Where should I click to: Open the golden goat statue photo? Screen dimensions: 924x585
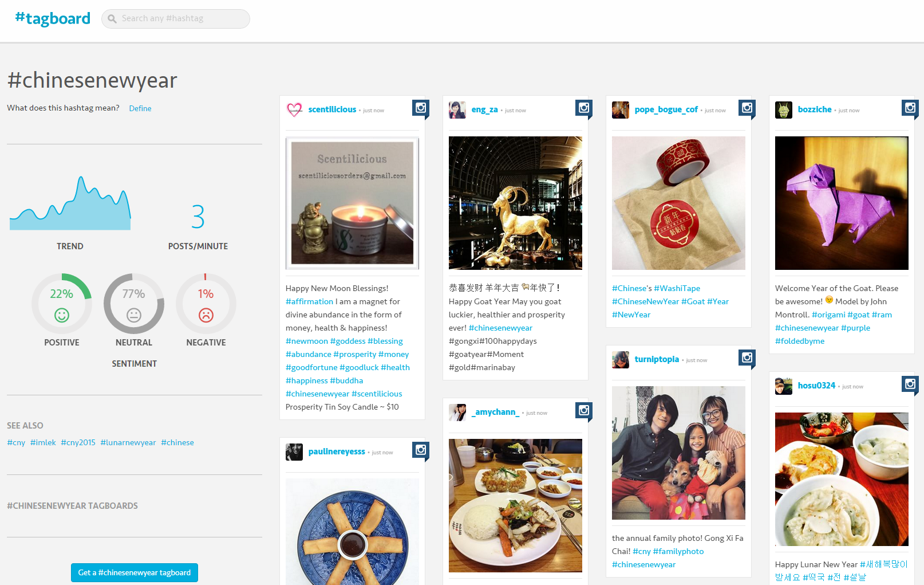pyautogui.click(x=515, y=203)
